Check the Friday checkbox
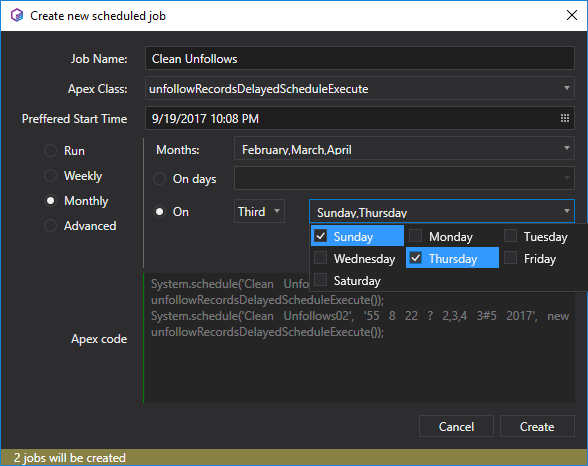The image size is (588, 466). click(x=510, y=258)
